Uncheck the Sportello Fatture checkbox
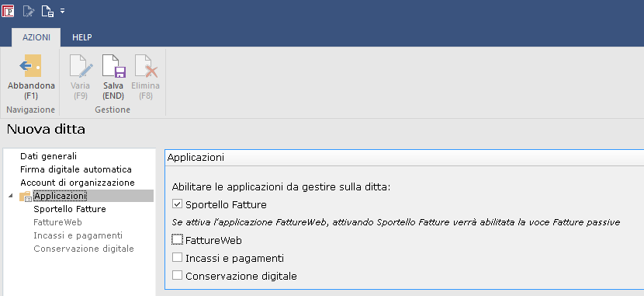 [177, 204]
